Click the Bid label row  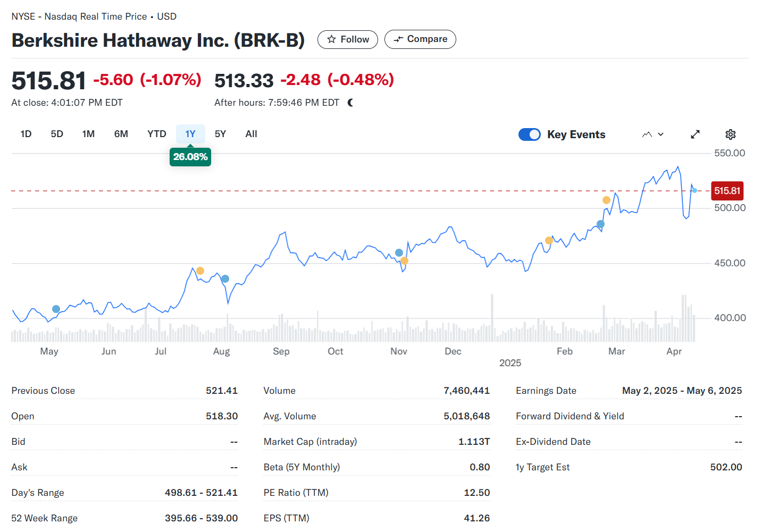pos(124,442)
